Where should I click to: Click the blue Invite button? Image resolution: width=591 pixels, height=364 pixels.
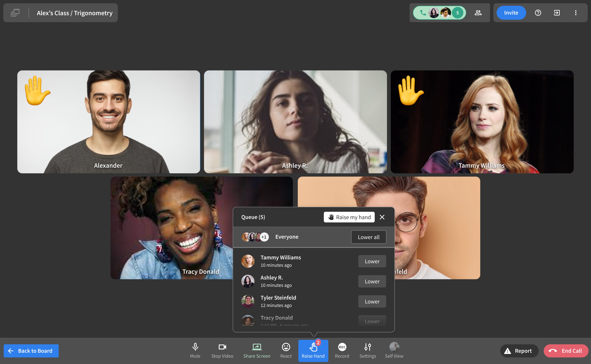click(x=511, y=13)
